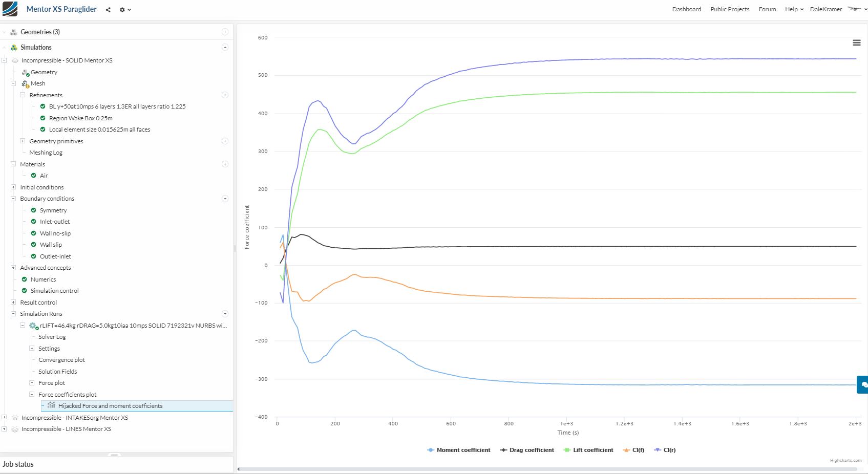The image size is (868, 474).
Task: Click the Incompressible - LINES Mentor XS simulation icon
Action: click(x=15, y=429)
